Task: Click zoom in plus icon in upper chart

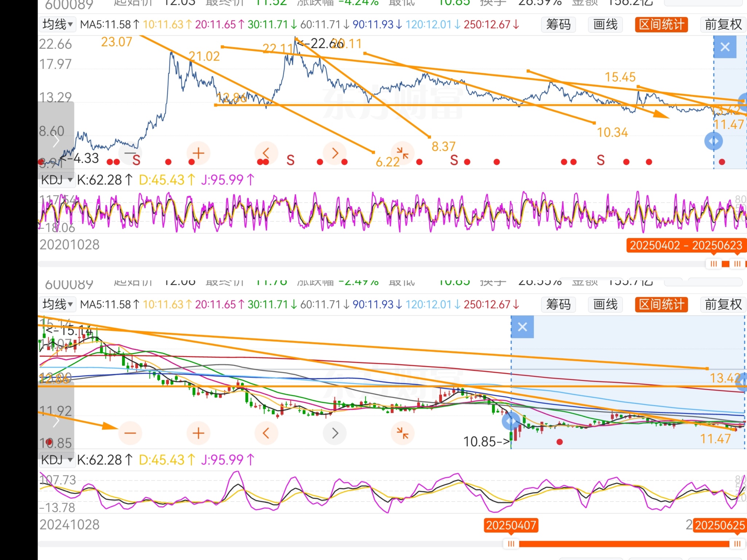Action: pyautogui.click(x=198, y=153)
